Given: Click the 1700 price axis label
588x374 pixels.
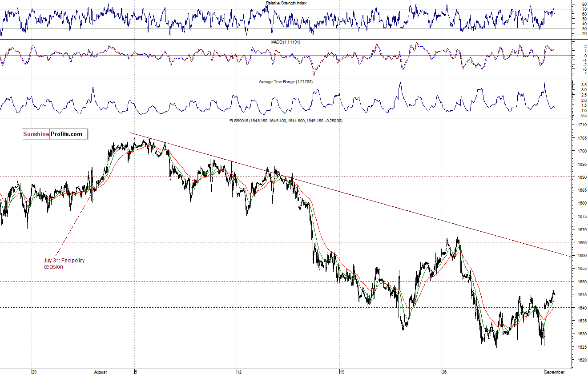Looking at the screenshot, I should pos(582,151).
